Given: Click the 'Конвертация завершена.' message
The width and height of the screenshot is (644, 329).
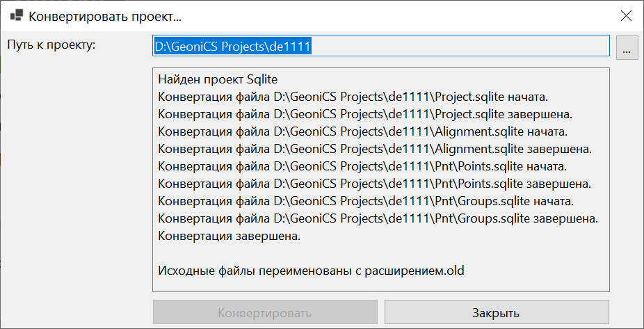Looking at the screenshot, I should point(230,236).
